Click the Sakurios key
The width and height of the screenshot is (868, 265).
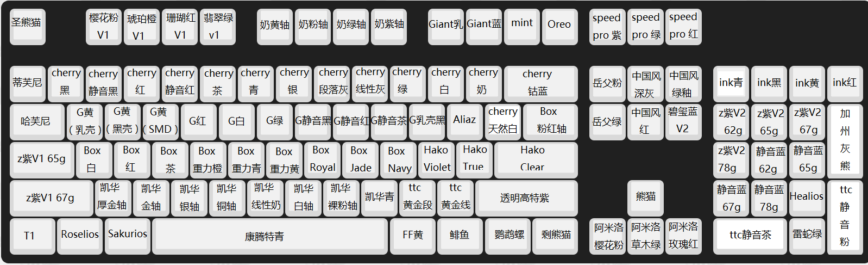tap(128, 236)
